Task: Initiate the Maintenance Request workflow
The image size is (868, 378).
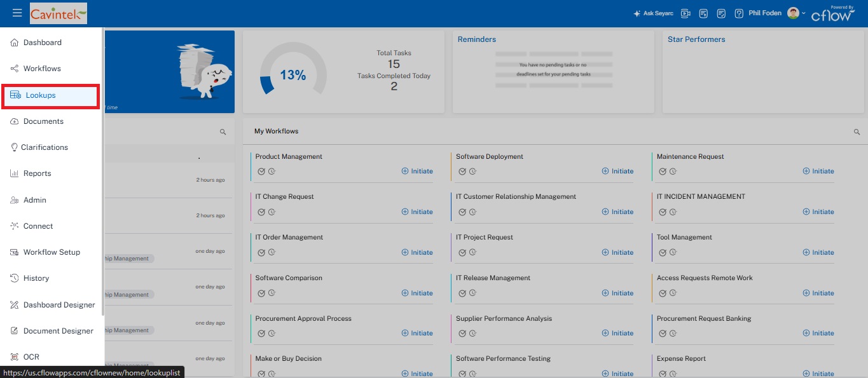Action: click(x=818, y=171)
